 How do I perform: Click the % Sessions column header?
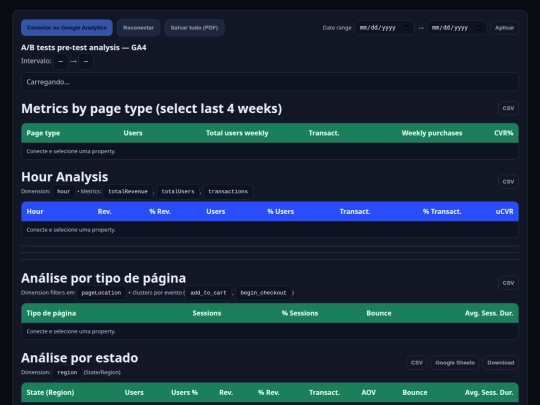[300, 313]
